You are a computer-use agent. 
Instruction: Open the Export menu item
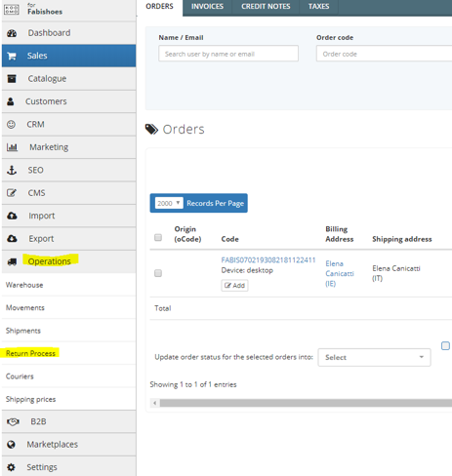pyautogui.click(x=68, y=239)
